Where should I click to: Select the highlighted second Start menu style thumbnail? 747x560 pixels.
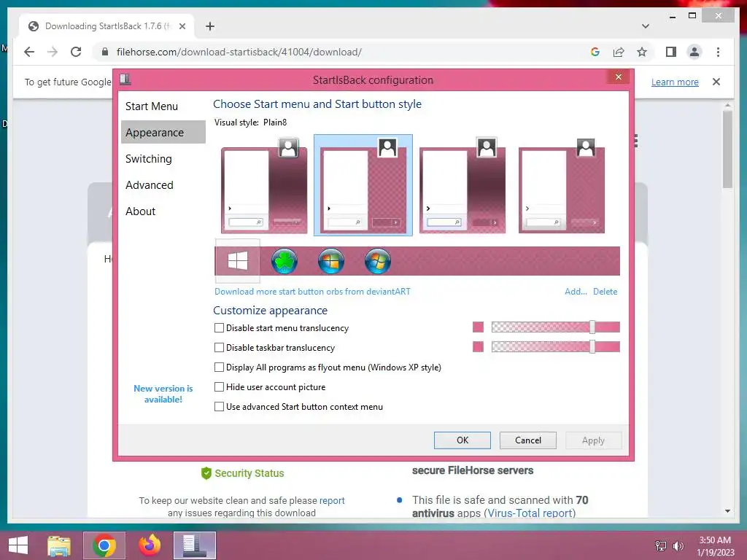point(363,184)
